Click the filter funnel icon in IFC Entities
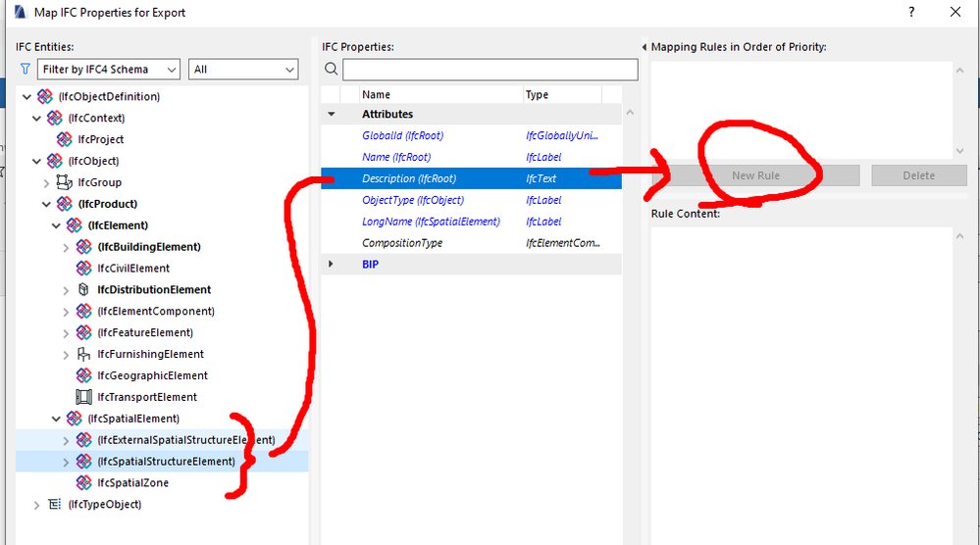The image size is (980, 545). tap(25, 70)
